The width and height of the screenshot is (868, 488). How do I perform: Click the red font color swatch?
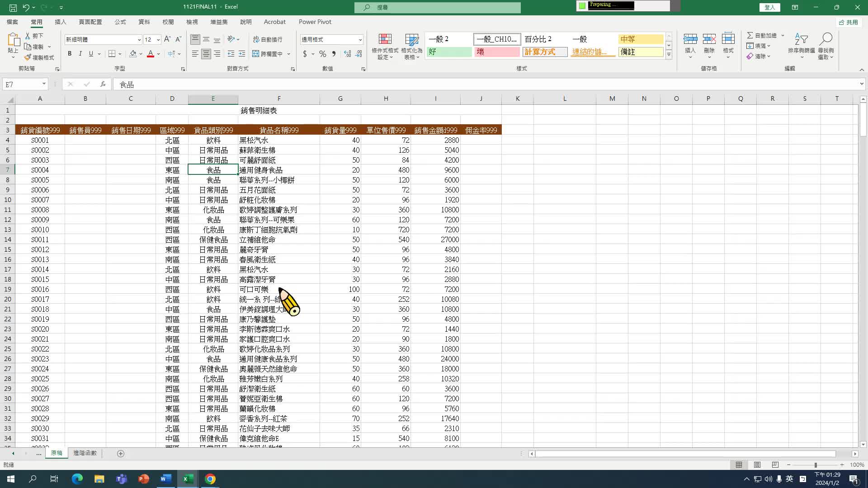(x=151, y=54)
